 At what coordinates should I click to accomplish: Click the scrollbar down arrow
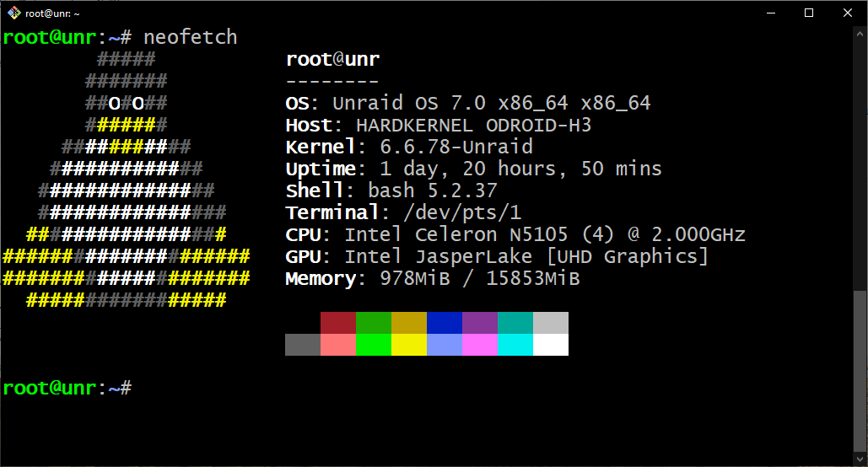[x=860, y=459]
